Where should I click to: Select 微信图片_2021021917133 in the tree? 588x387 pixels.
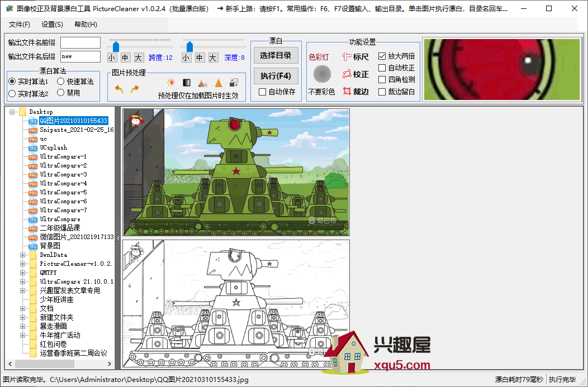coord(77,237)
